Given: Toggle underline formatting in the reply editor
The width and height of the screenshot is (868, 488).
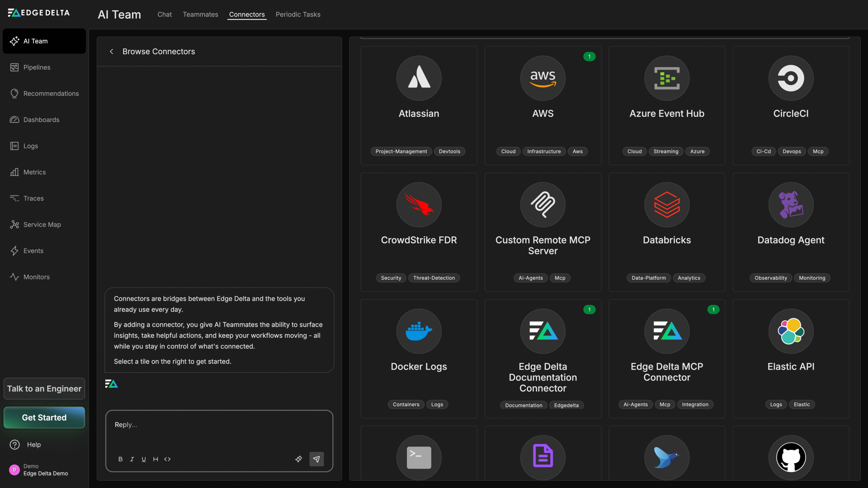Looking at the screenshot, I should tap(144, 459).
